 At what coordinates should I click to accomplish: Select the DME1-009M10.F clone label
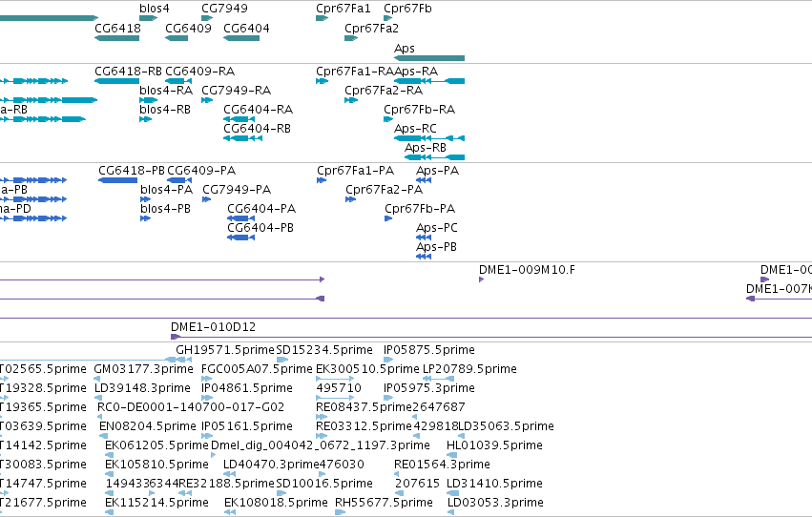coord(527,270)
